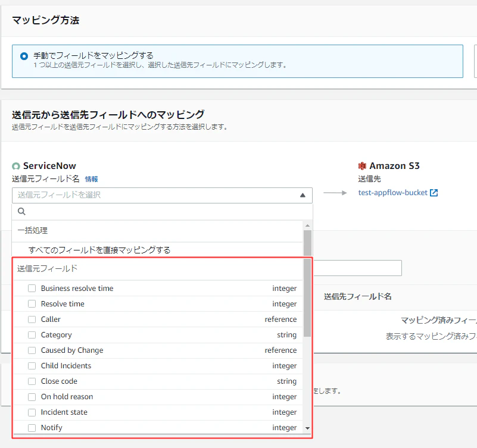This screenshot has width=477, height=448.
Task: Click the external link icon beside bucket name
Action: point(434,193)
